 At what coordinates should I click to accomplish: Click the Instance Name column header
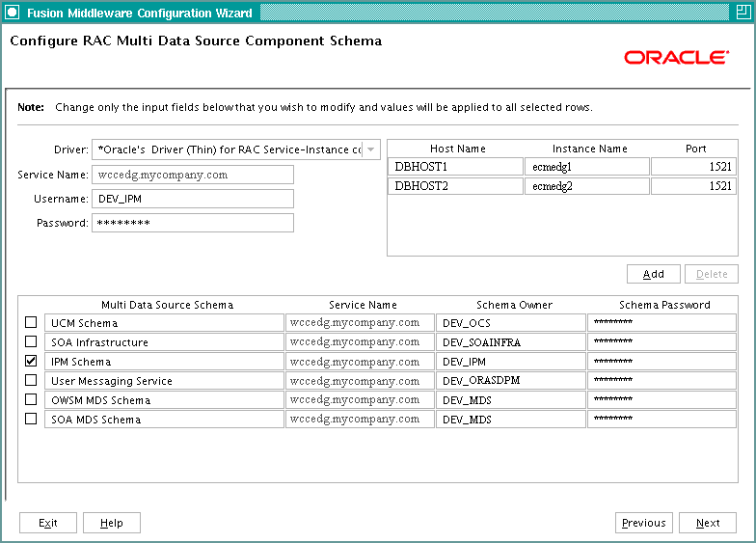tap(590, 149)
